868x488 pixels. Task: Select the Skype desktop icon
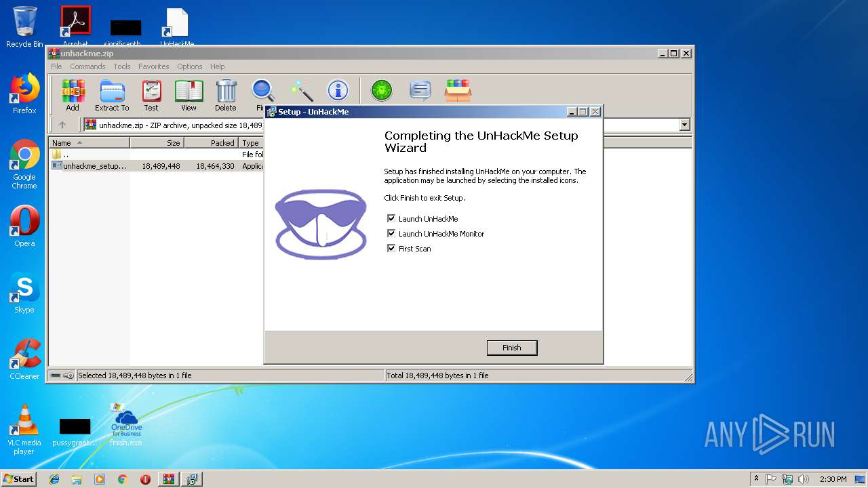click(24, 293)
